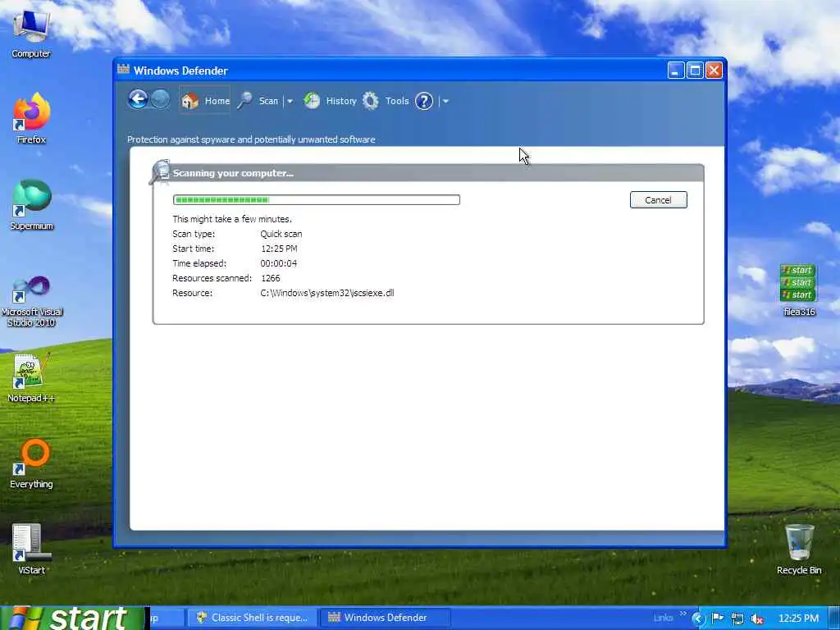The image size is (840, 630).
Task: Click the 'Scanning your computer...' heading
Action: coord(233,173)
